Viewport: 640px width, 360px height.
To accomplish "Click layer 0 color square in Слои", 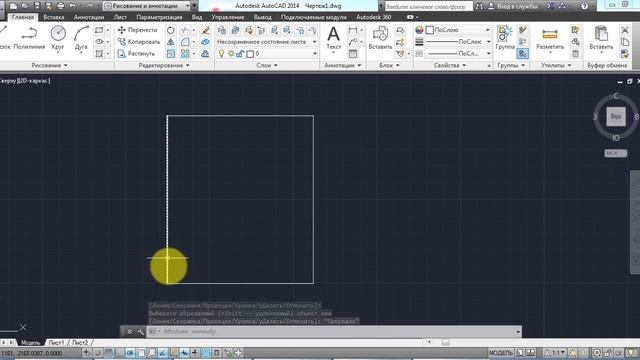I will click(250, 54).
